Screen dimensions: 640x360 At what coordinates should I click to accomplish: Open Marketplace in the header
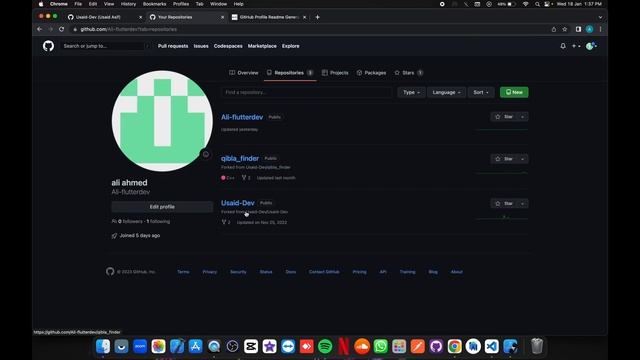[x=262, y=46]
